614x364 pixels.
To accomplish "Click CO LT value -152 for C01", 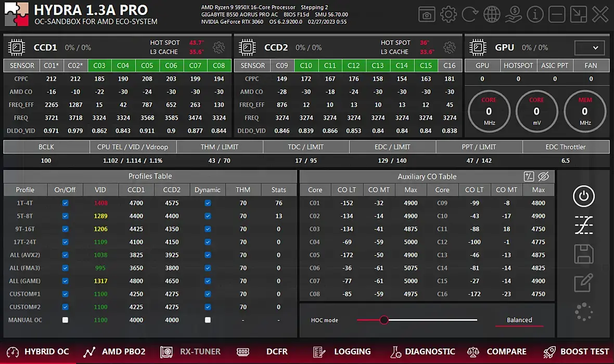I will pyautogui.click(x=347, y=203).
